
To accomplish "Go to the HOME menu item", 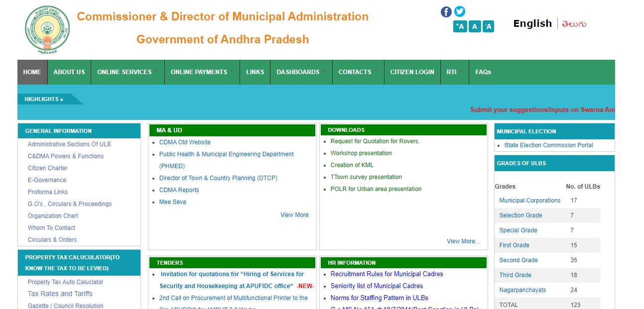I will point(32,72).
